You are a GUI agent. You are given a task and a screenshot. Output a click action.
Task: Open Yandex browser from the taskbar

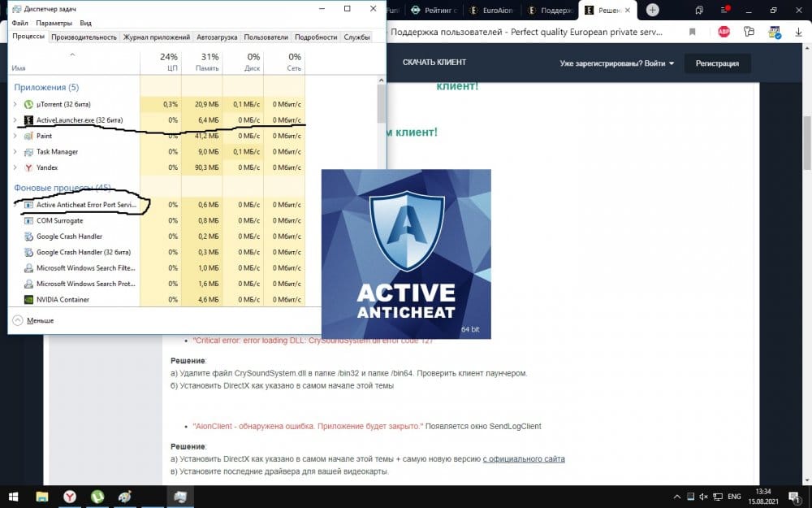[x=71, y=496]
